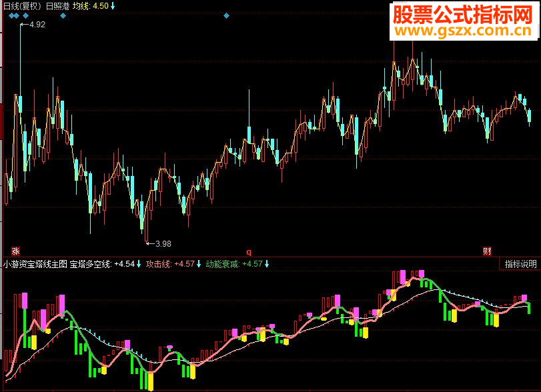
Task: Click the 均线: 4.50 moving average label
Action: 91,6
